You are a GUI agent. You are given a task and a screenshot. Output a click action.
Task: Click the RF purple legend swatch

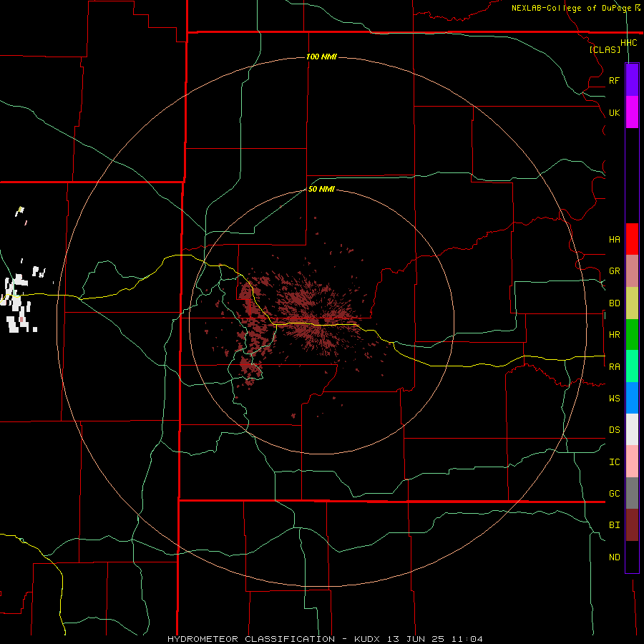(x=632, y=80)
